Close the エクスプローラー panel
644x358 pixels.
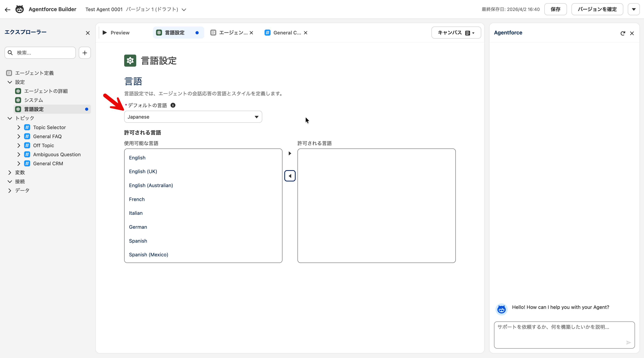pos(87,33)
